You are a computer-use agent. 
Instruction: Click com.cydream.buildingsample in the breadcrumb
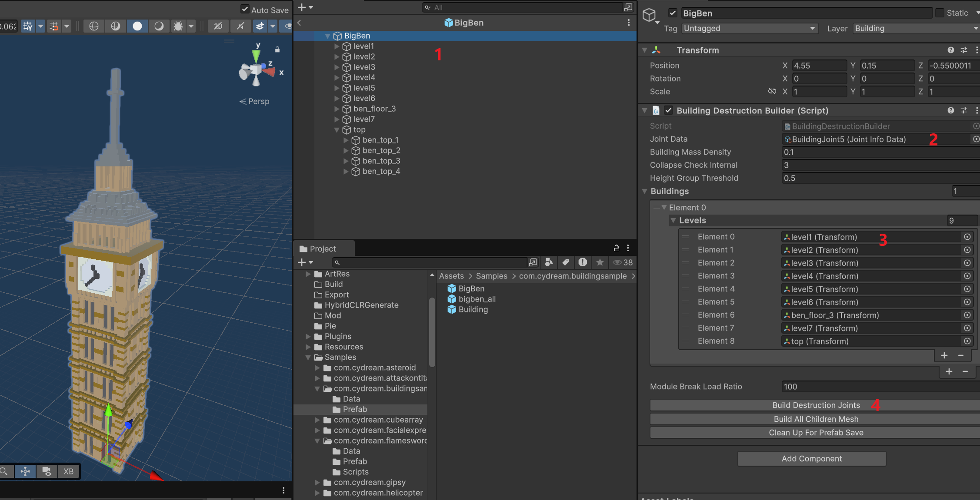(573, 276)
